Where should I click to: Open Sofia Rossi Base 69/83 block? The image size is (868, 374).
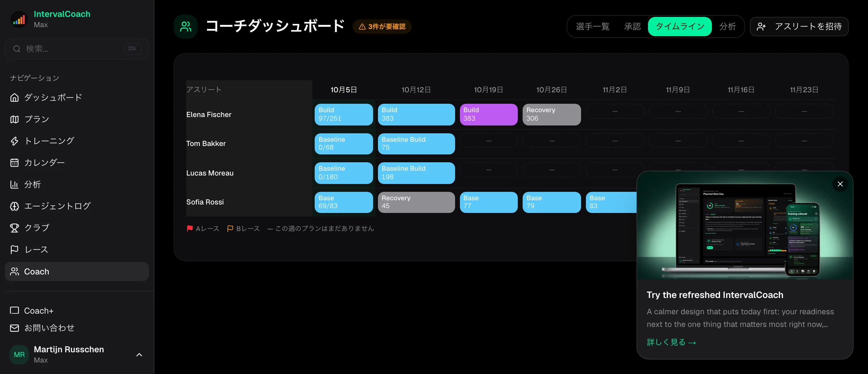(x=344, y=202)
